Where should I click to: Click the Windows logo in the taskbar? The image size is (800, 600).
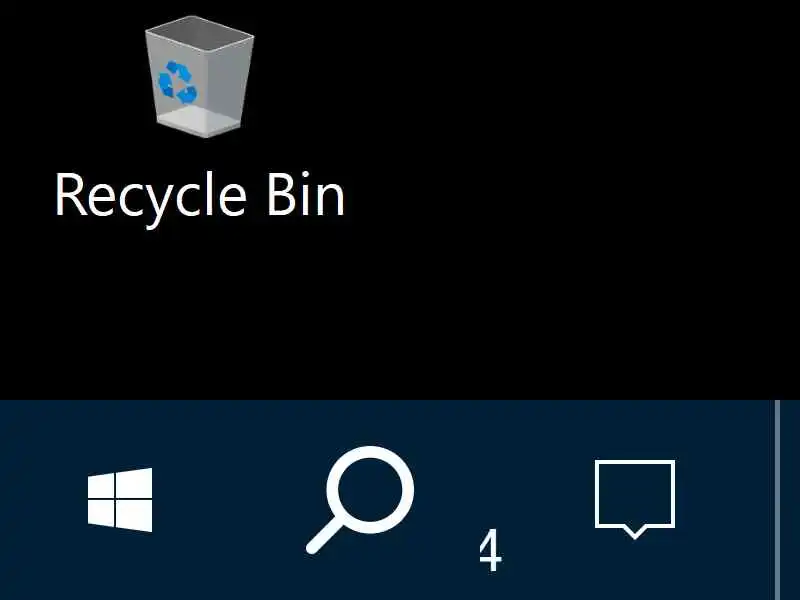coord(120,500)
